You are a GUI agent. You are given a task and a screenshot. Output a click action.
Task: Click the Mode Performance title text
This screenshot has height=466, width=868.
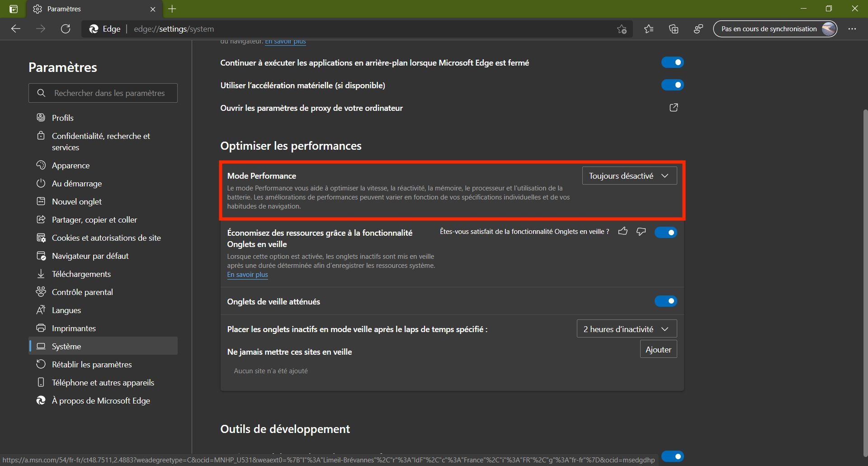click(x=261, y=176)
